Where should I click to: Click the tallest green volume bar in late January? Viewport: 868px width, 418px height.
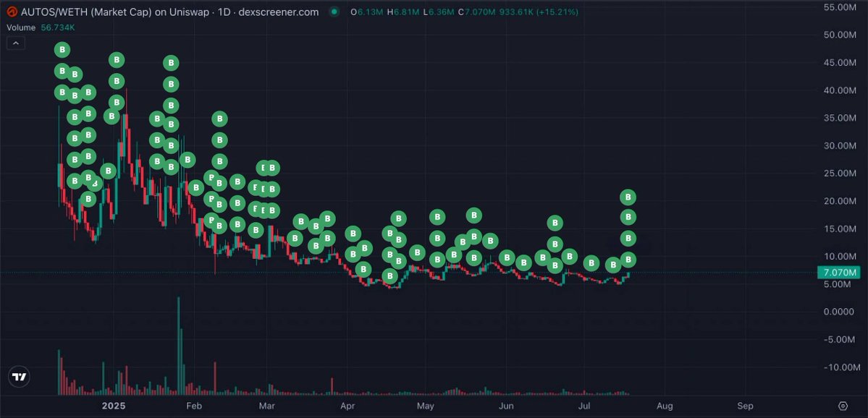point(179,346)
